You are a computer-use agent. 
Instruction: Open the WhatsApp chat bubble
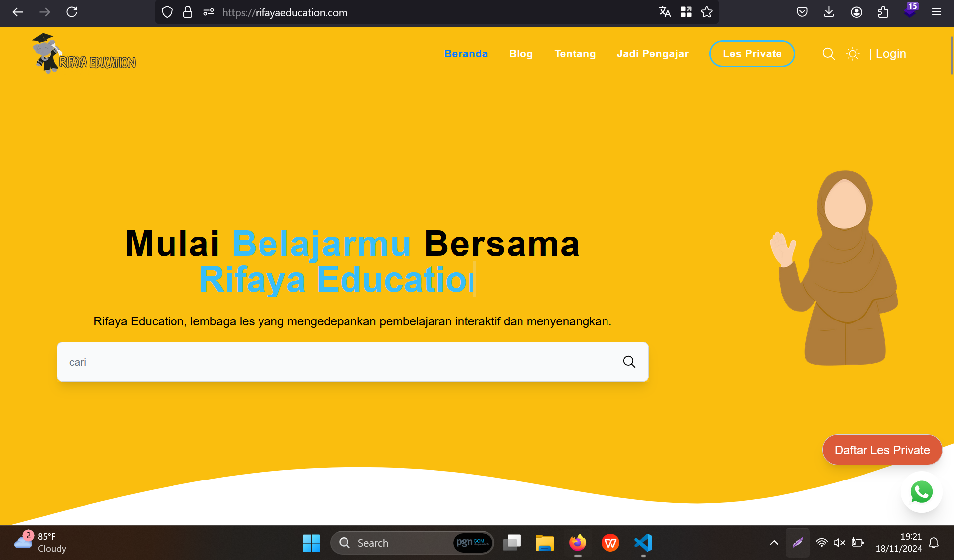click(x=921, y=492)
